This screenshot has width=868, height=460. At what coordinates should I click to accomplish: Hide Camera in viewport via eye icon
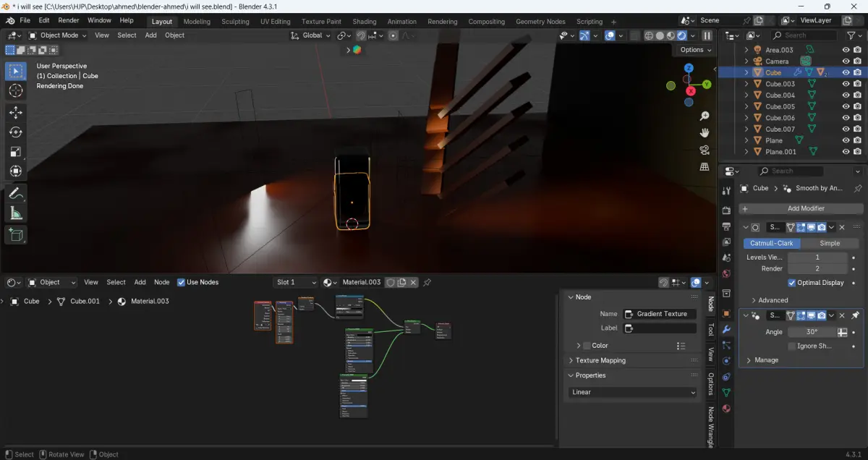click(846, 61)
